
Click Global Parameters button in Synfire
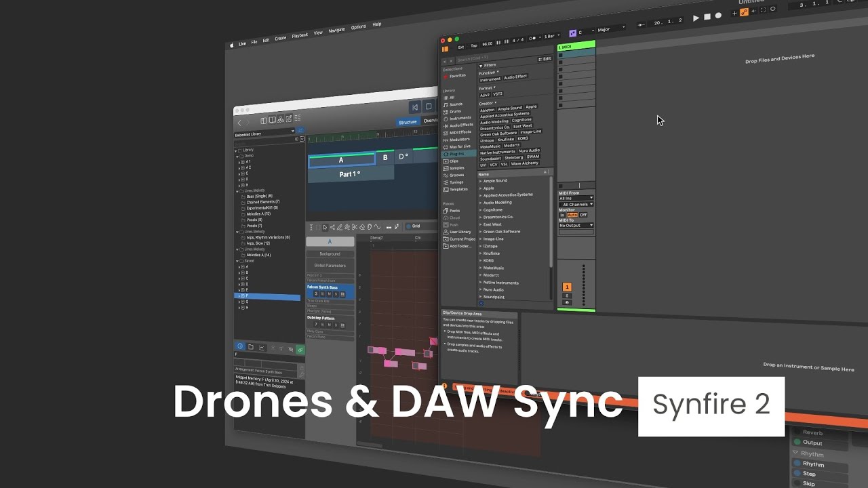tap(330, 266)
